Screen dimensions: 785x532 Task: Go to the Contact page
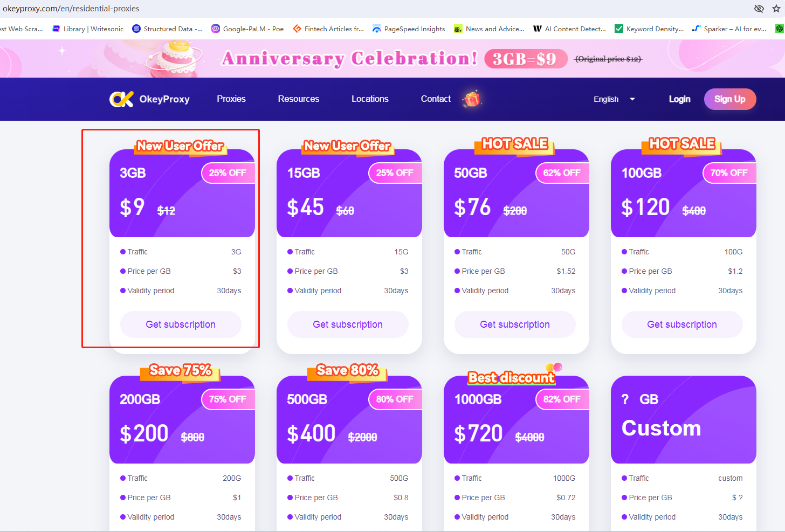[436, 99]
